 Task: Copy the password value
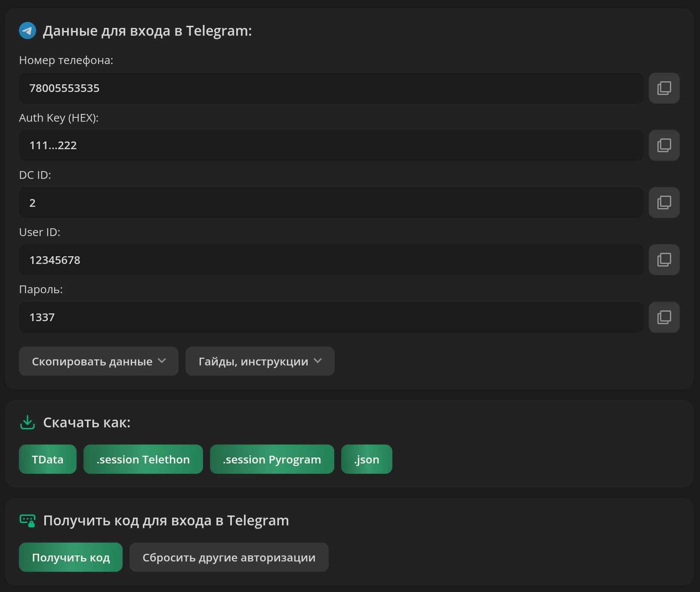tap(664, 317)
